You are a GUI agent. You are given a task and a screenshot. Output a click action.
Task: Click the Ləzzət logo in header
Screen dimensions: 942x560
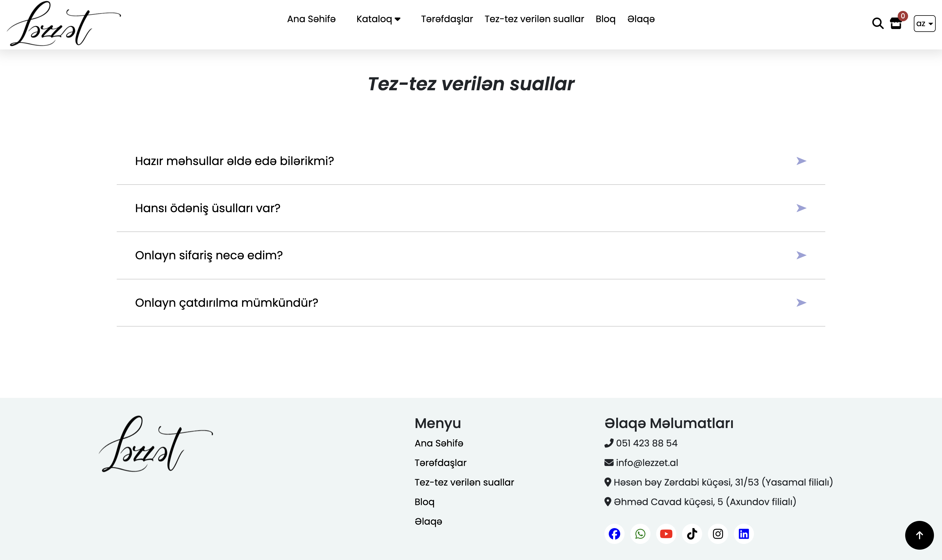63,23
